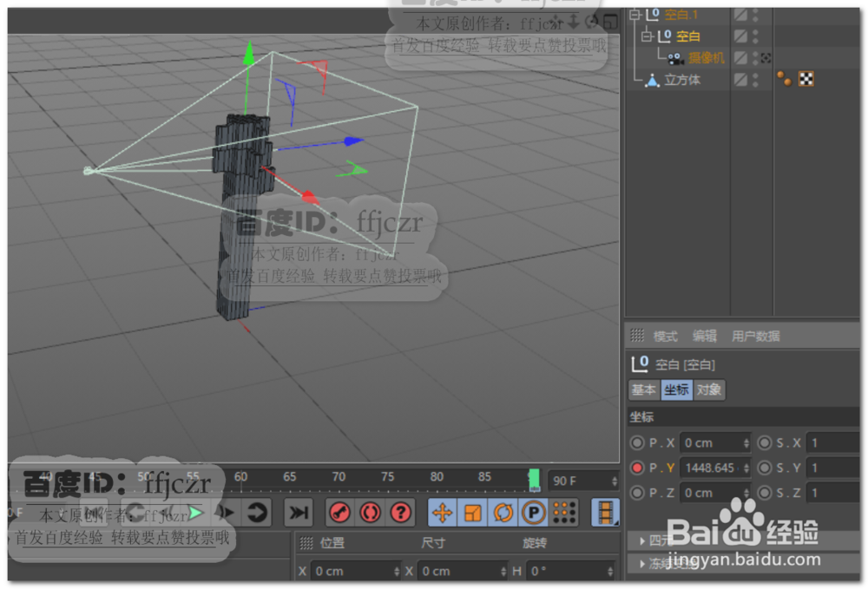868x589 pixels.
Task: Toggle visibility dots for 空白
Action: [756, 36]
